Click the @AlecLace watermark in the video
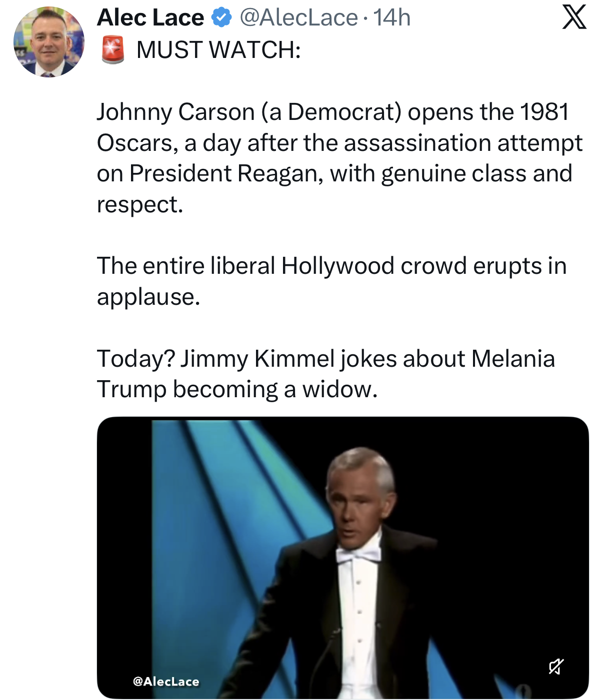 (x=166, y=682)
